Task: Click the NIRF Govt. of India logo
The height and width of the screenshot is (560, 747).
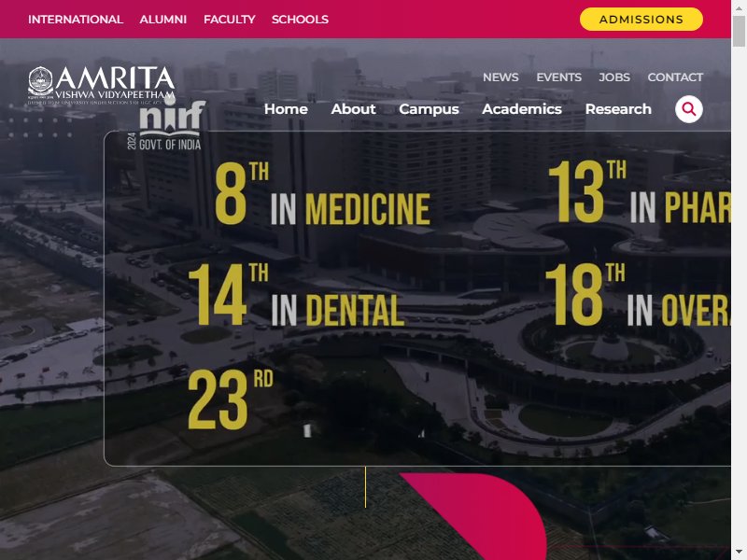Action: coord(166,125)
